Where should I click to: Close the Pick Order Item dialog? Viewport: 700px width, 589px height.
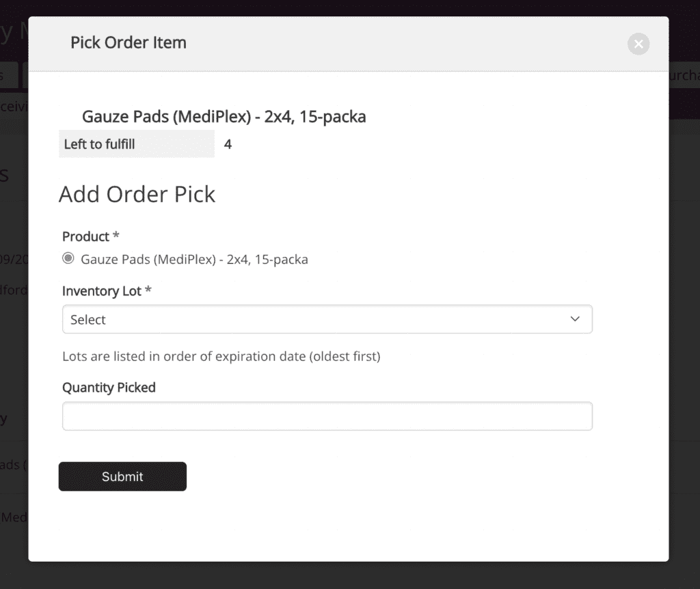coord(638,44)
